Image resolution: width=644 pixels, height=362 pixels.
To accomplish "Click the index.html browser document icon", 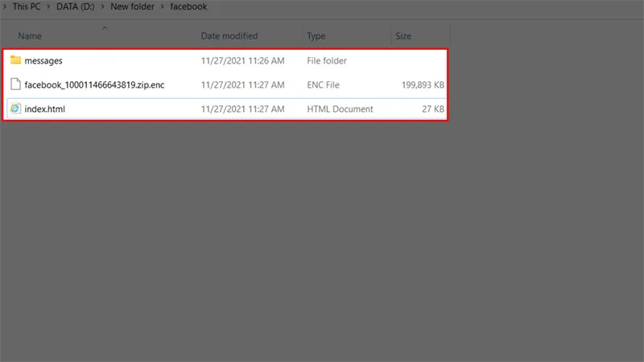I will 15,109.
